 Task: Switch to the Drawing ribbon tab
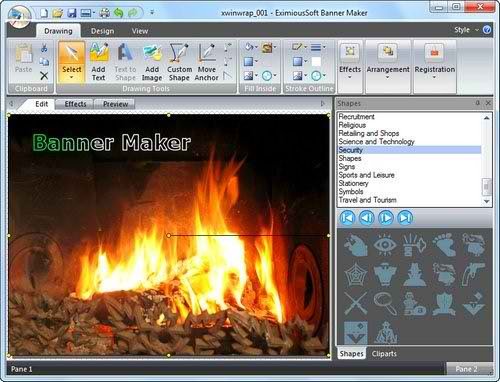58,31
